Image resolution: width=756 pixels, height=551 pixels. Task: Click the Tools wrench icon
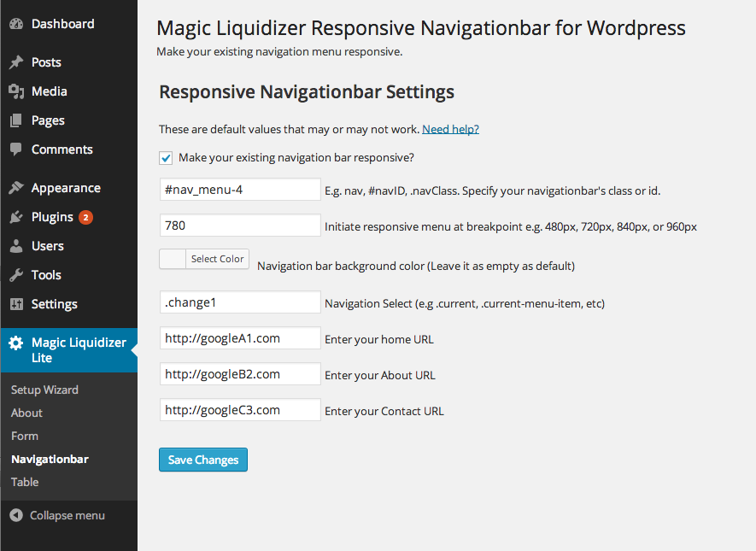(x=16, y=275)
